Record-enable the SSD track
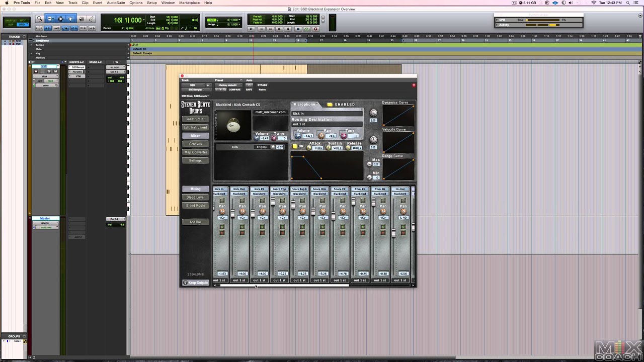This screenshot has width=644, height=362. [x=36, y=71]
